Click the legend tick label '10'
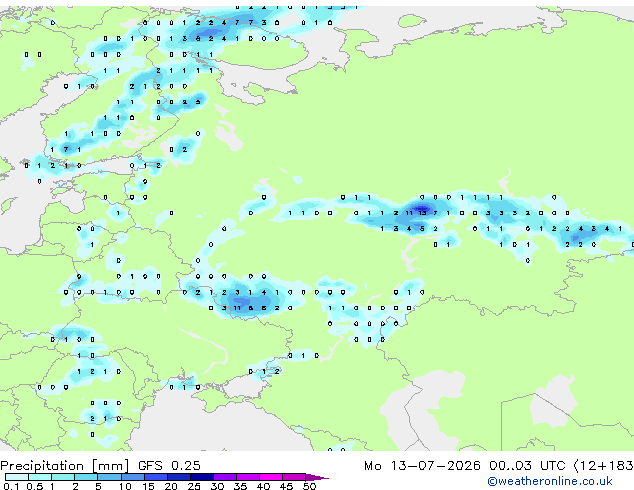 pyautogui.click(x=125, y=486)
